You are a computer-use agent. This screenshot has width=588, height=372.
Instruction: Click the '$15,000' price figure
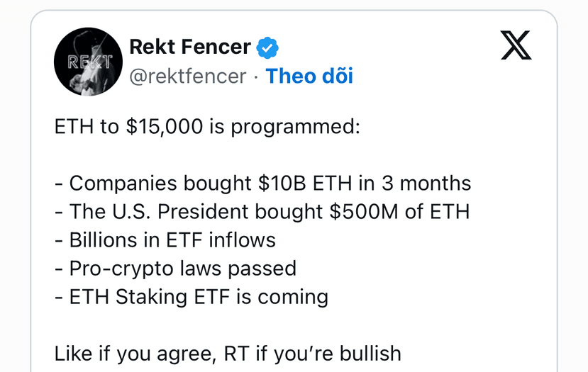(x=165, y=127)
